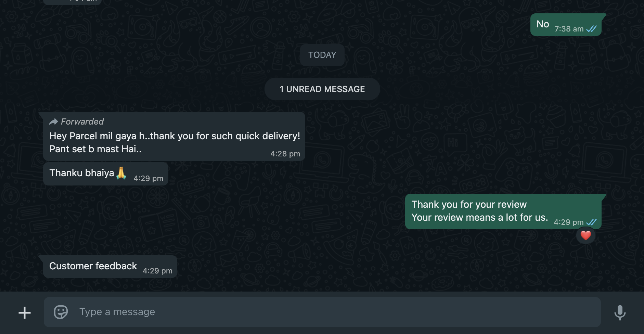Click the red heart reaction

pos(585,235)
